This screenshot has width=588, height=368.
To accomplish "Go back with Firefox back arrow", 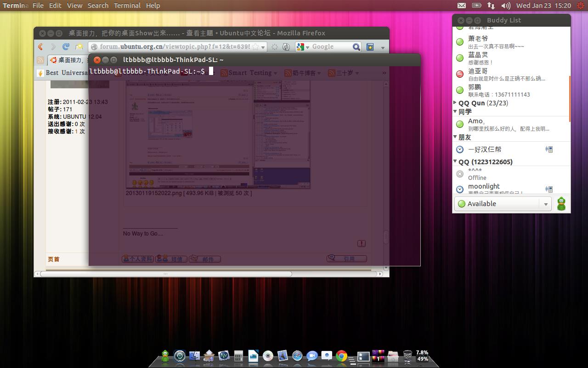I will (40, 46).
